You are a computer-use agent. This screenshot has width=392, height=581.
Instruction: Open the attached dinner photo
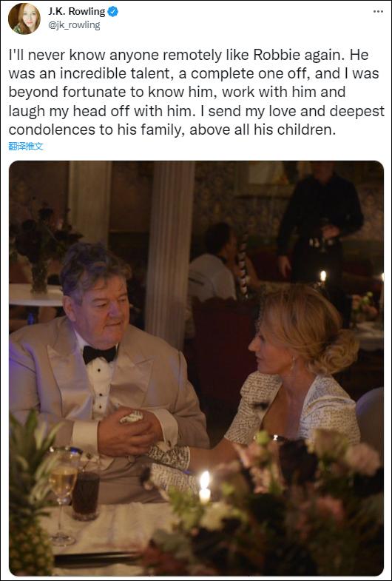[x=196, y=368]
